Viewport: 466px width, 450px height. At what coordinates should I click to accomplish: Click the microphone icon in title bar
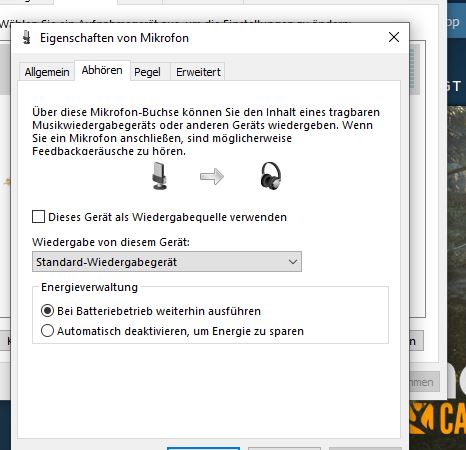27,37
